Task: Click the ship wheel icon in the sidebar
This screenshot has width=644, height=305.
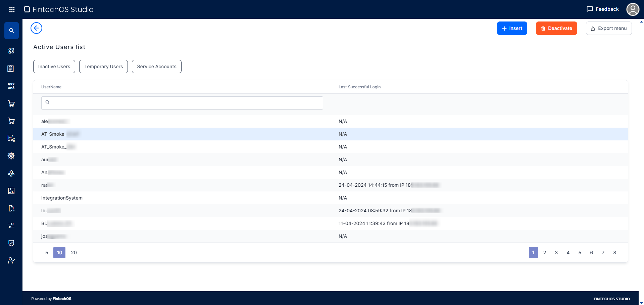Action: tap(11, 156)
